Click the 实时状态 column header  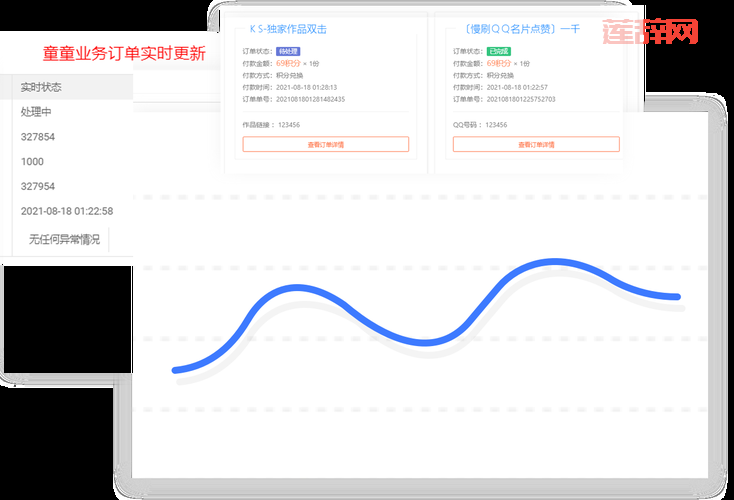coord(41,87)
